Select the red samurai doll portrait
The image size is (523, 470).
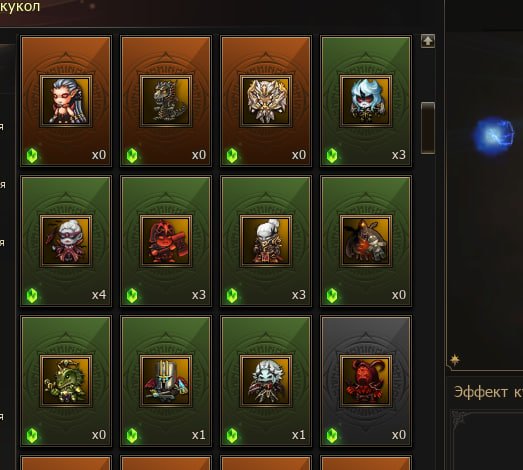coord(166,241)
